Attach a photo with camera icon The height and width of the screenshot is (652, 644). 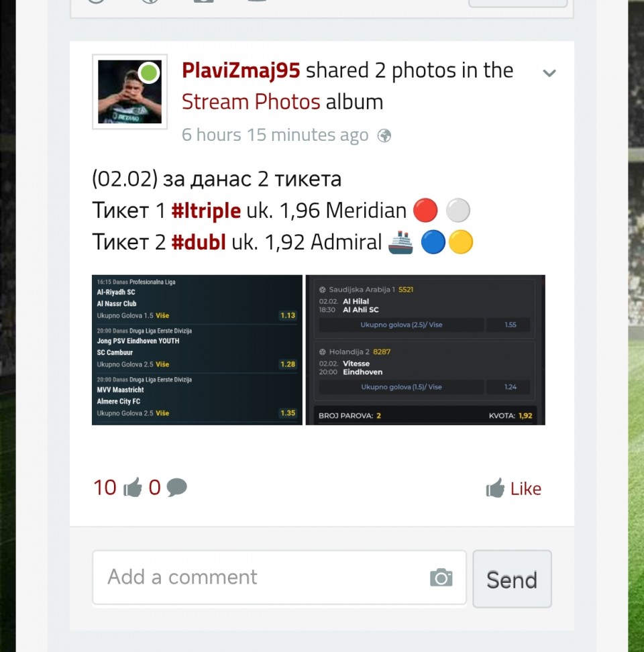tap(441, 578)
